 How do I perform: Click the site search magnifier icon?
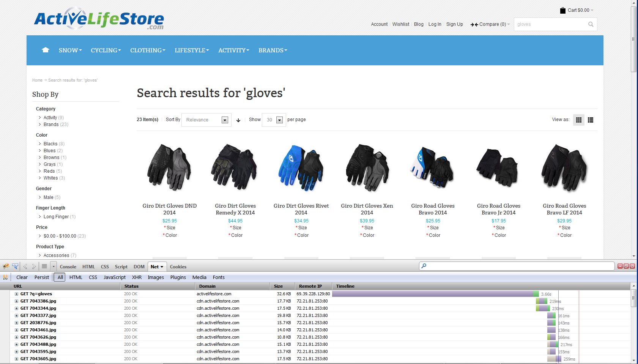[x=591, y=24]
